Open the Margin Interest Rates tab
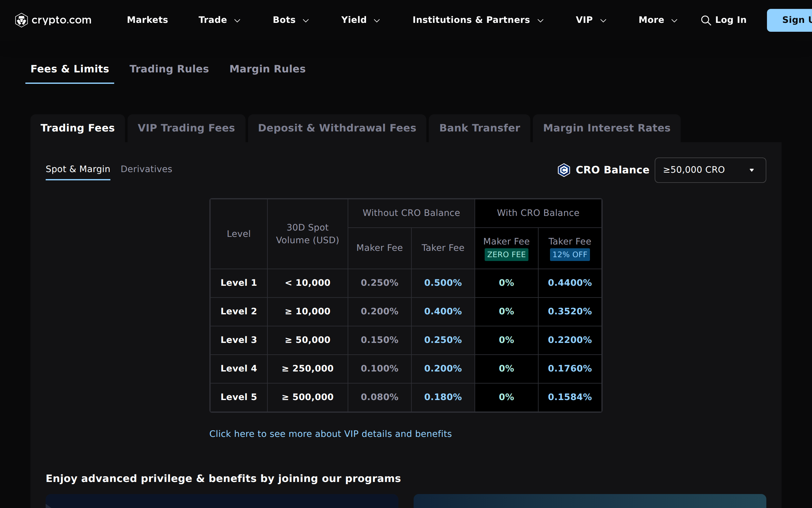The height and width of the screenshot is (508, 812). (607, 128)
